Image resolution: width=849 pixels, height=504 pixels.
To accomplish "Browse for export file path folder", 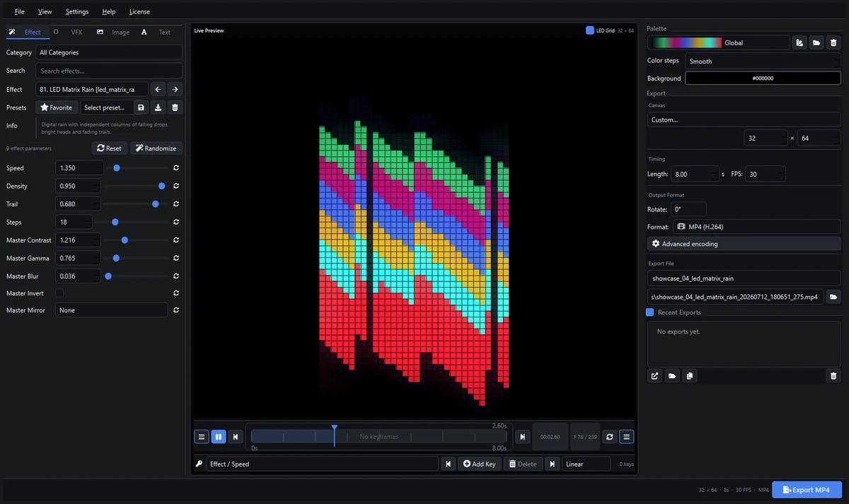I will (833, 297).
